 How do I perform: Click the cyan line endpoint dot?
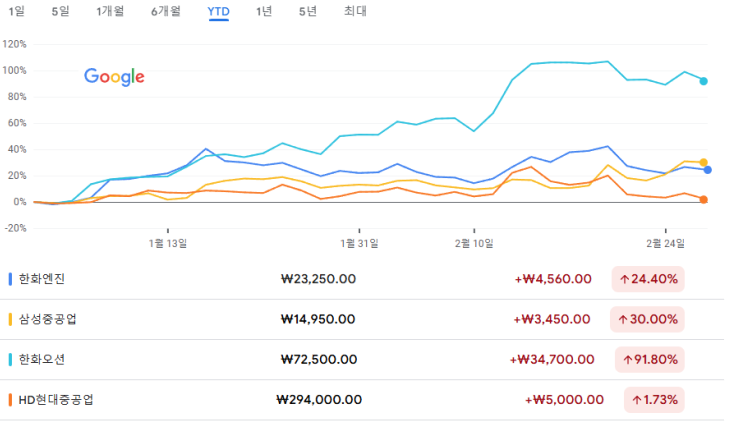704,81
